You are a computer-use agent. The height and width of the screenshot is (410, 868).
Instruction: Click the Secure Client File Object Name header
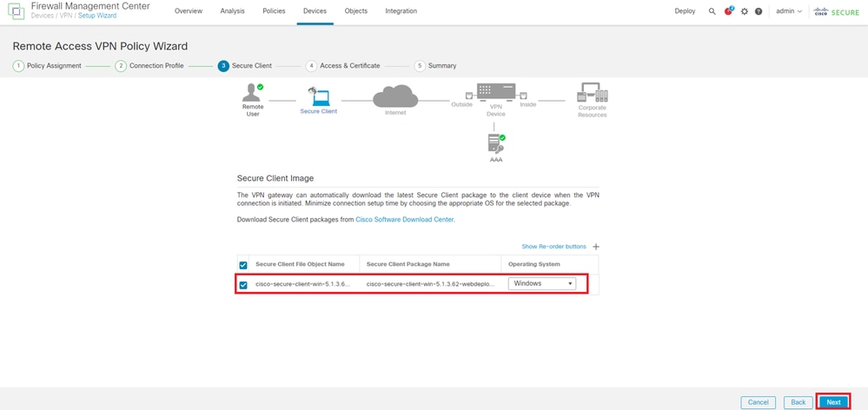point(300,264)
